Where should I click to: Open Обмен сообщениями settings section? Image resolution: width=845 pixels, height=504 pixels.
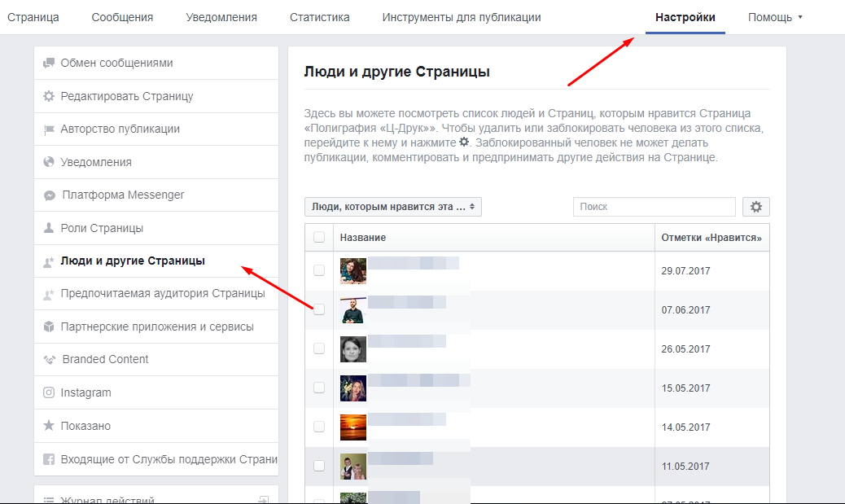116,63
